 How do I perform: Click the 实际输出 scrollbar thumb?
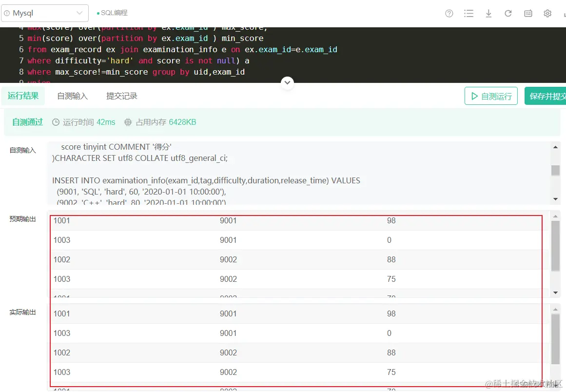[556, 339]
